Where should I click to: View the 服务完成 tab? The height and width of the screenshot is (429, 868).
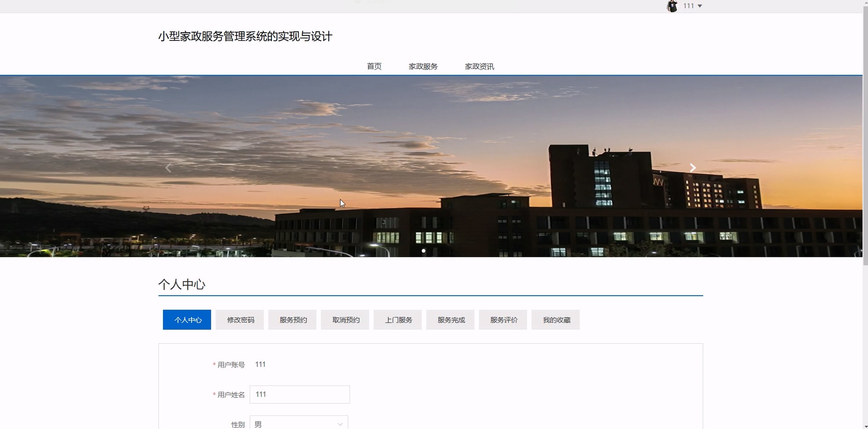pos(450,319)
